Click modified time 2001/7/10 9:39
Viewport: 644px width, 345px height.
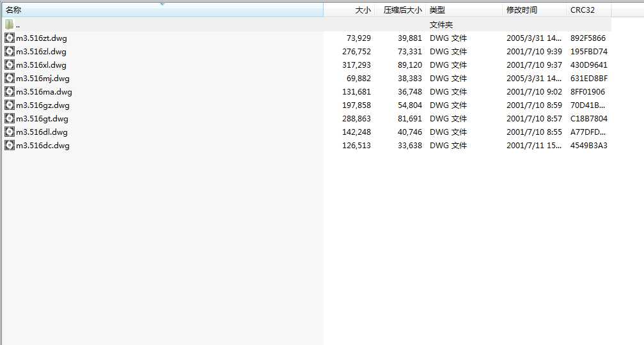534,52
